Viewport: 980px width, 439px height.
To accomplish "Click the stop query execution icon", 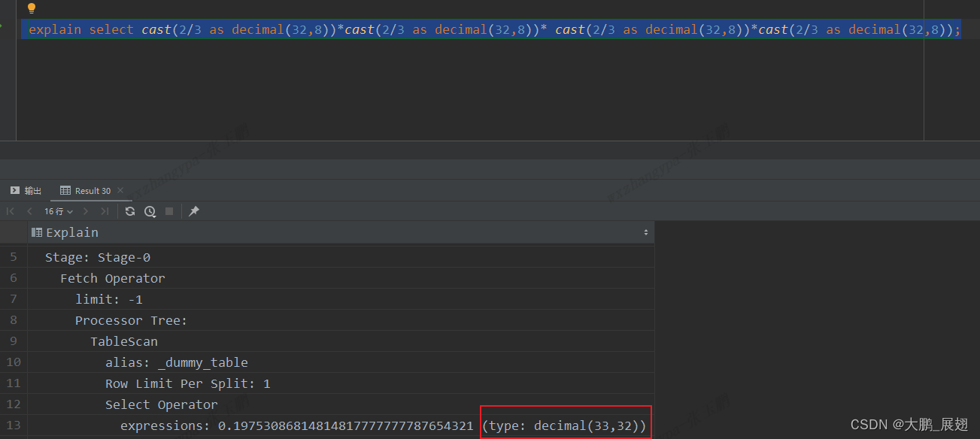I will [x=168, y=211].
